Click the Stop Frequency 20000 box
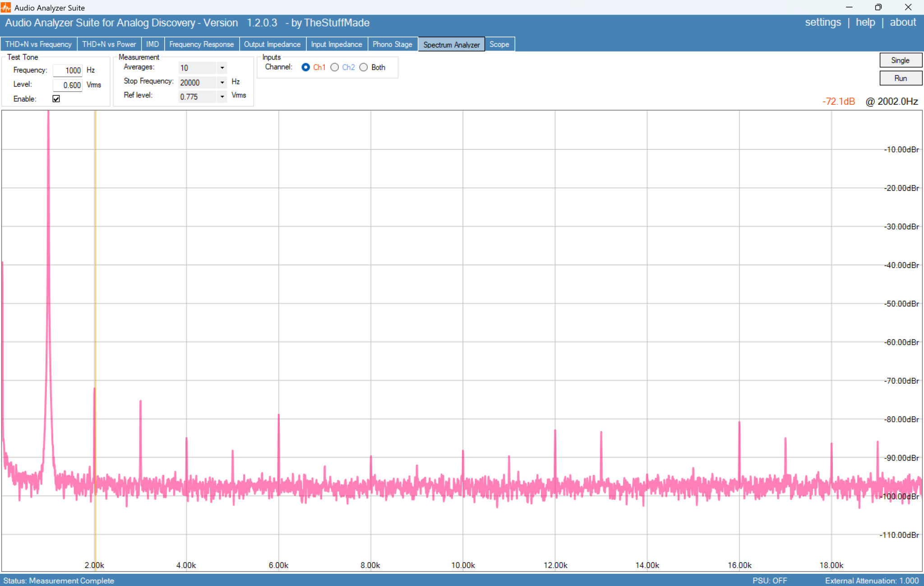Image resolution: width=924 pixels, height=586 pixels. 198,83
